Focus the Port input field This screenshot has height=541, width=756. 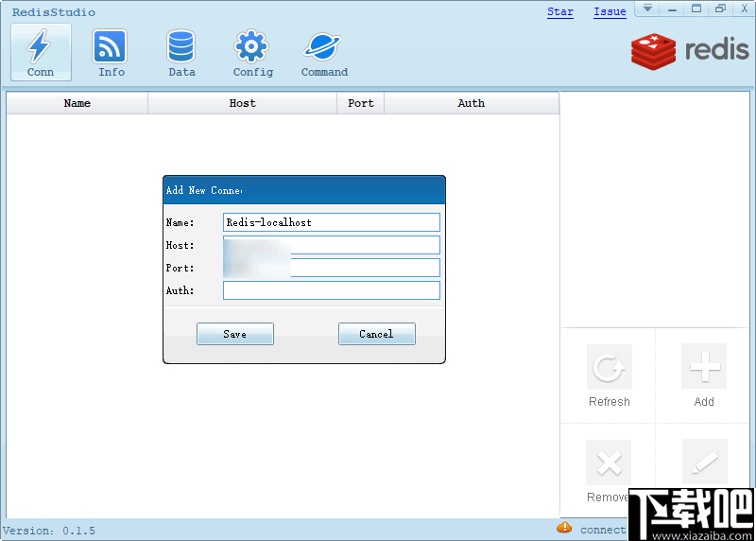332,268
